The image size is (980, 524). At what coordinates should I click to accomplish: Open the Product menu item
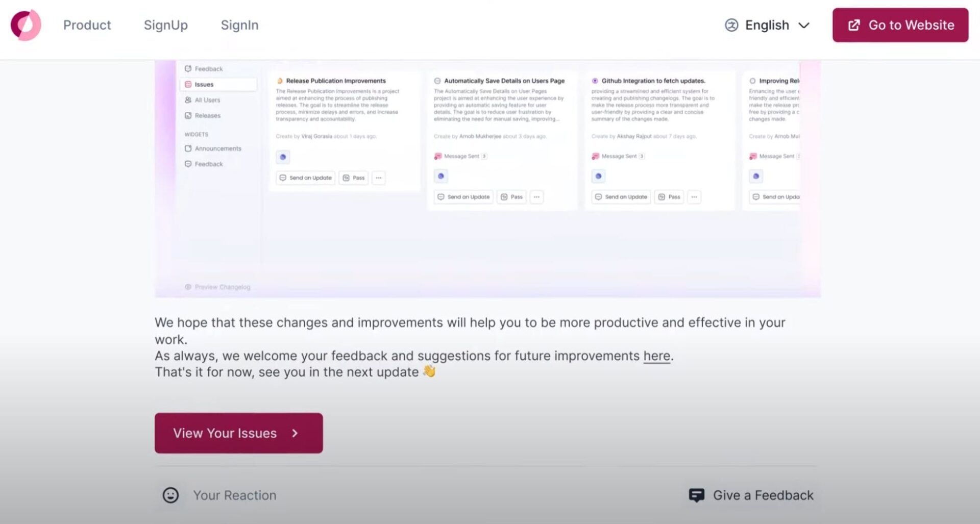coord(87,25)
